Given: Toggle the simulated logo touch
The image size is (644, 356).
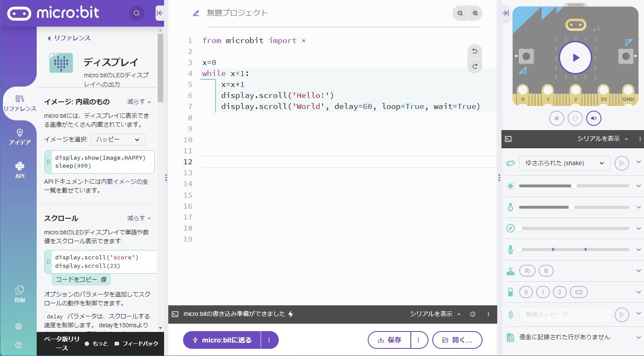Looking at the screenshot, I should [579, 292].
